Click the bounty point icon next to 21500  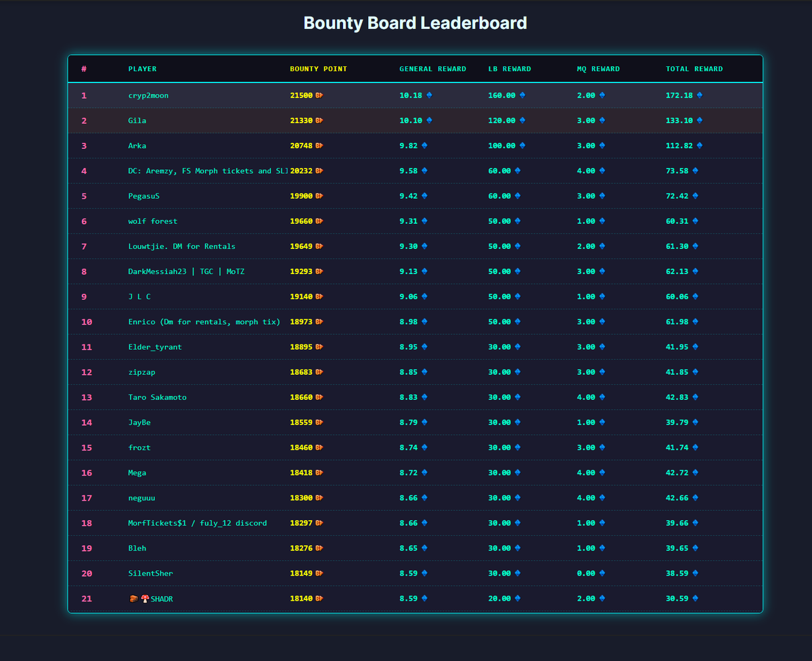tap(319, 95)
